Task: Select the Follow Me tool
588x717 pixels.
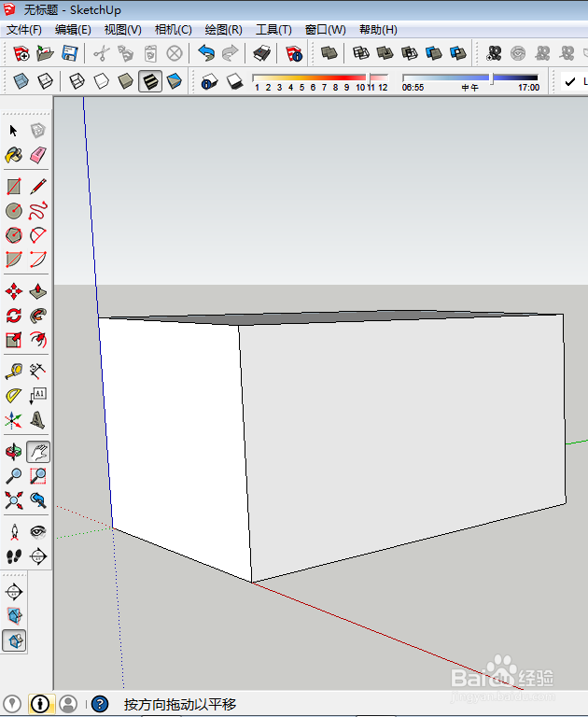Action: [38, 315]
